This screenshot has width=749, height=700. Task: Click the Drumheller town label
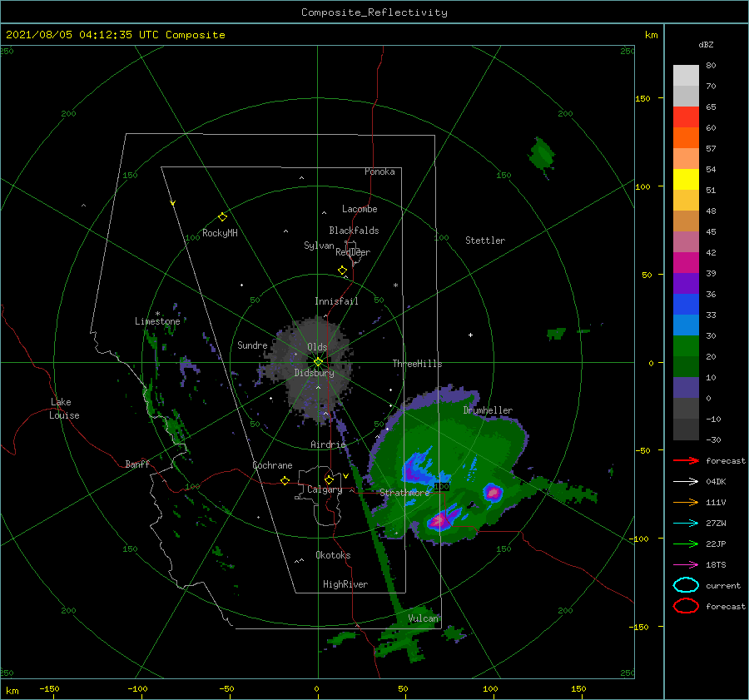click(x=488, y=410)
